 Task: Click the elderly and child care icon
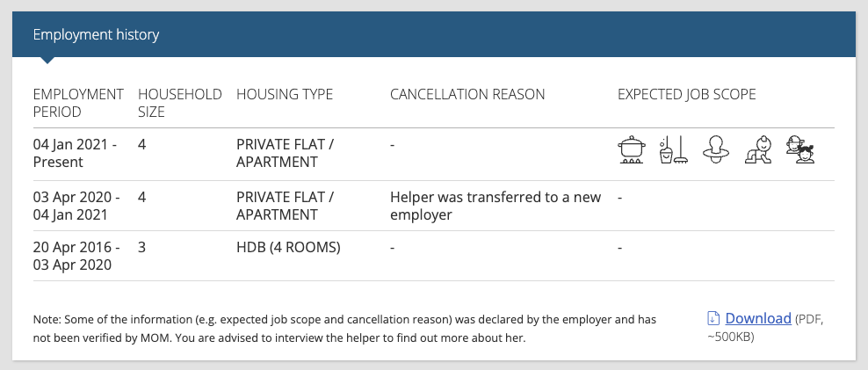[800, 150]
